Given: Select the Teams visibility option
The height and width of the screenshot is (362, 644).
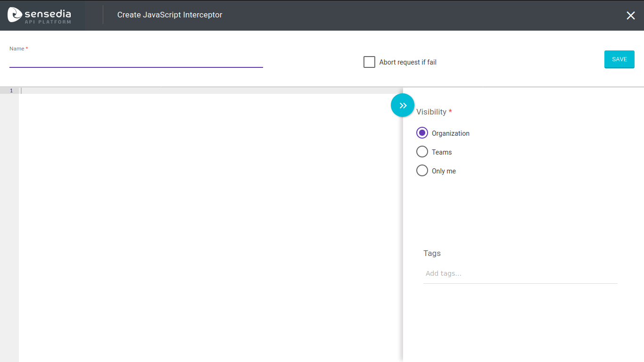Looking at the screenshot, I should [x=422, y=151].
